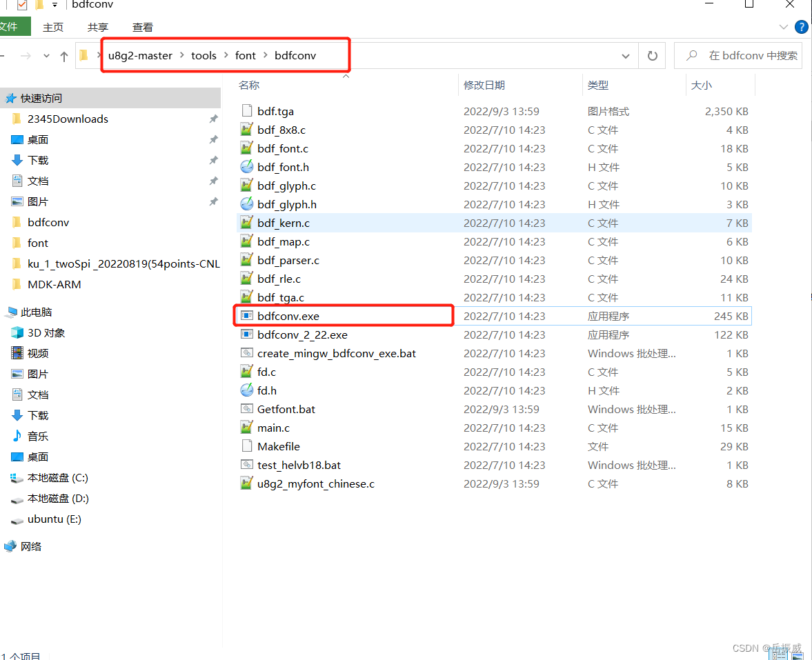Open the address bar dropdown
This screenshot has height=660, width=812.
pos(625,55)
